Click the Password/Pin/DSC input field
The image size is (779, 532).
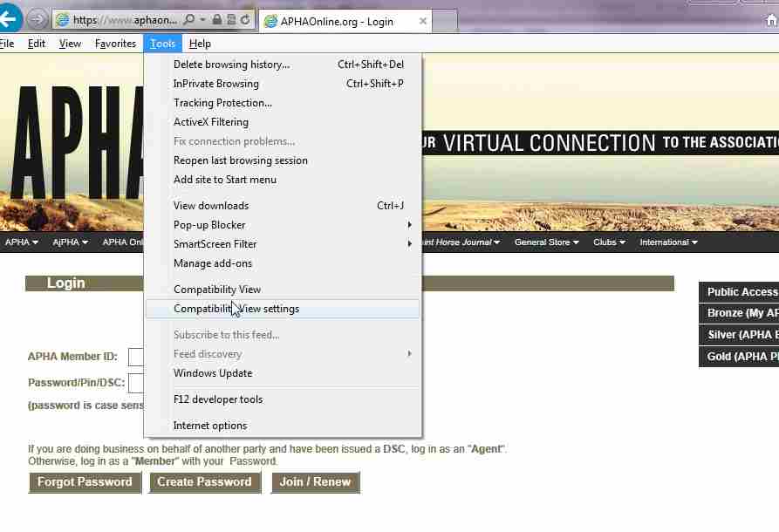tap(136, 383)
